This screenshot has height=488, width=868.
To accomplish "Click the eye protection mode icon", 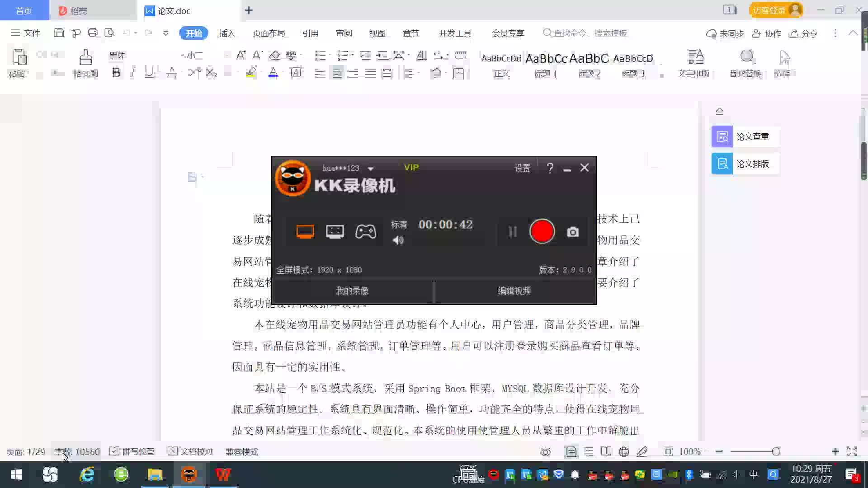I will tap(546, 452).
